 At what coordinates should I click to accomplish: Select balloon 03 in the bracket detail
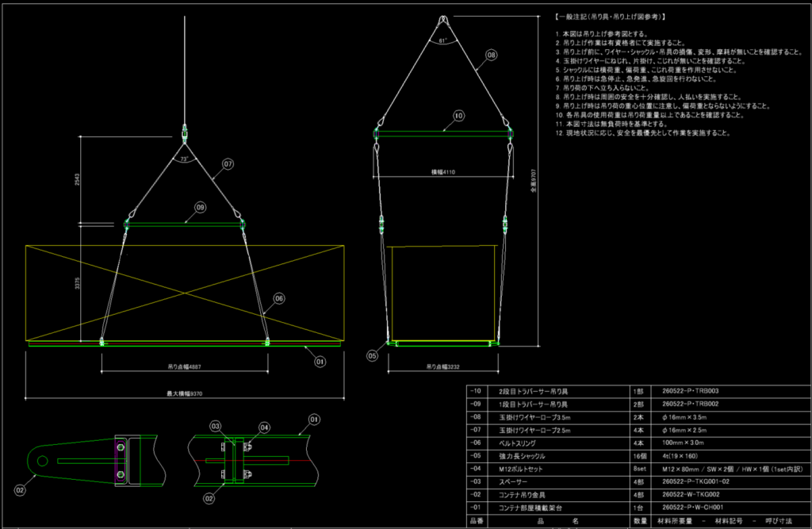tap(216, 427)
